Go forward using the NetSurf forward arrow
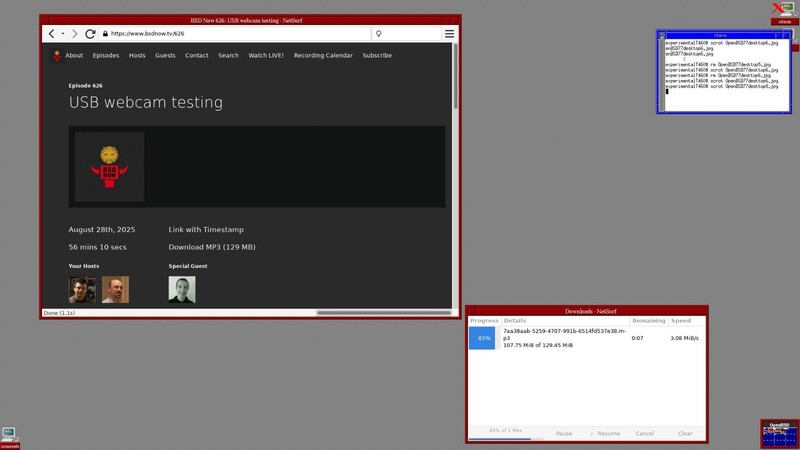Screen dimensions: 800x450 tap(74, 34)
